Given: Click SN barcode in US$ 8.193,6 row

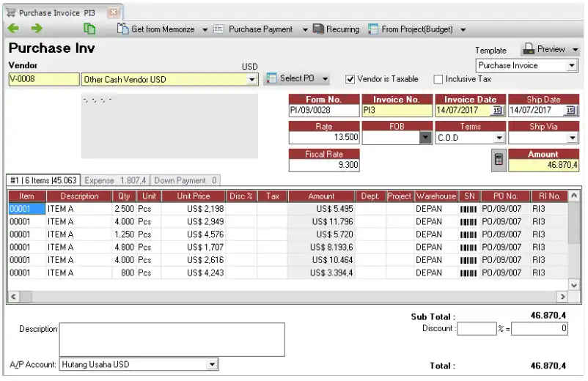Looking at the screenshot, I should pos(468,248).
